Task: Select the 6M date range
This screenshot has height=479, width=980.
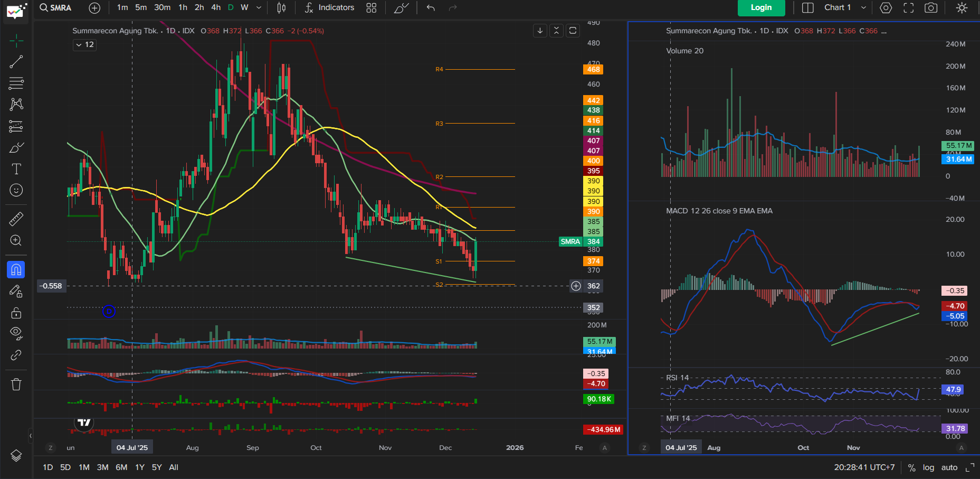Action: [121, 467]
